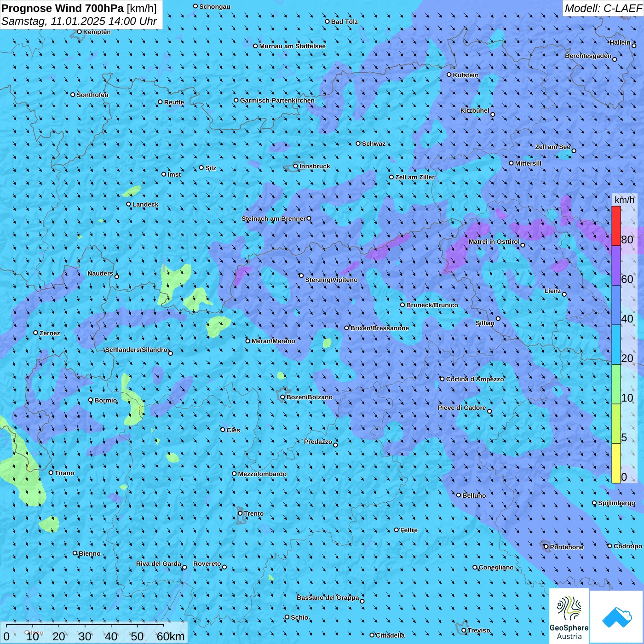Viewport: 644px width, 644px height.
Task: Click the Predazzo label
Action: [318, 442]
